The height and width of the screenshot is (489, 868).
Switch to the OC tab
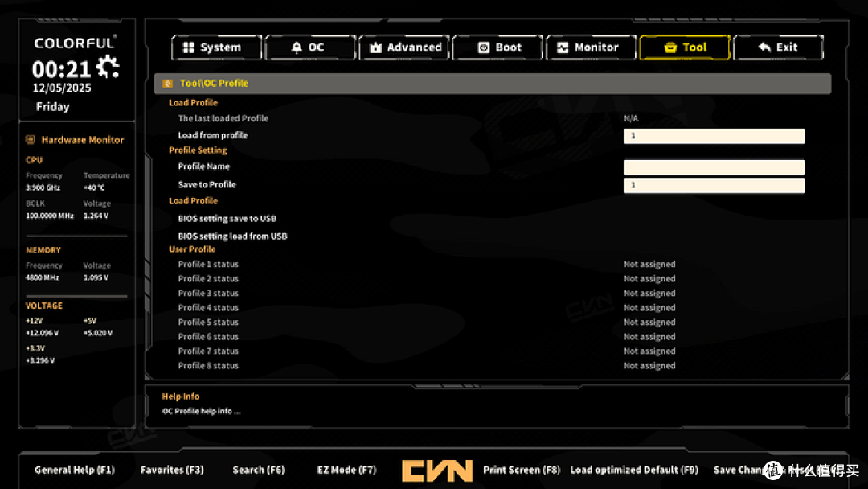[310, 47]
